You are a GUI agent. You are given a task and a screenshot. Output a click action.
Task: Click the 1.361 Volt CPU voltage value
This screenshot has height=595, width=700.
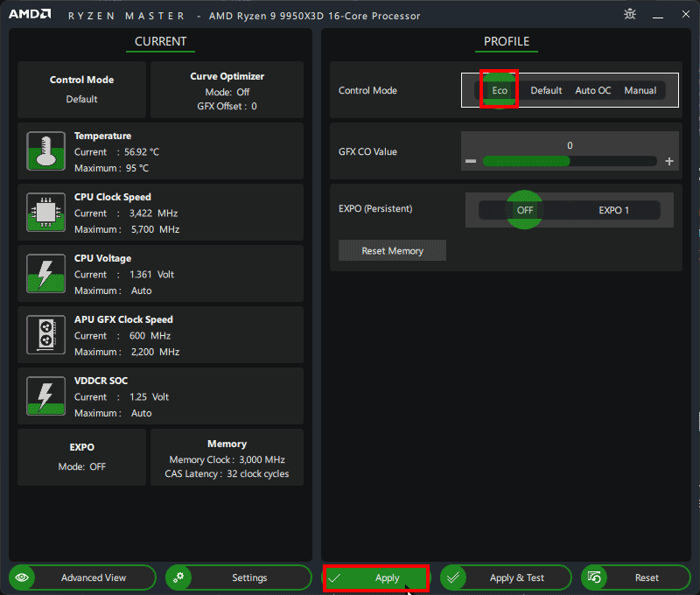click(151, 274)
